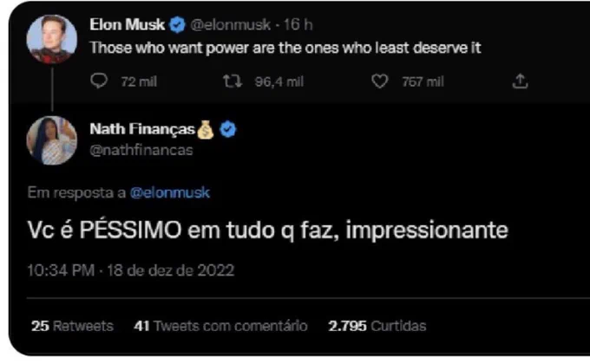Click the money bag emoji beside Nath Finanças
This screenshot has width=590, height=364.
(206, 130)
